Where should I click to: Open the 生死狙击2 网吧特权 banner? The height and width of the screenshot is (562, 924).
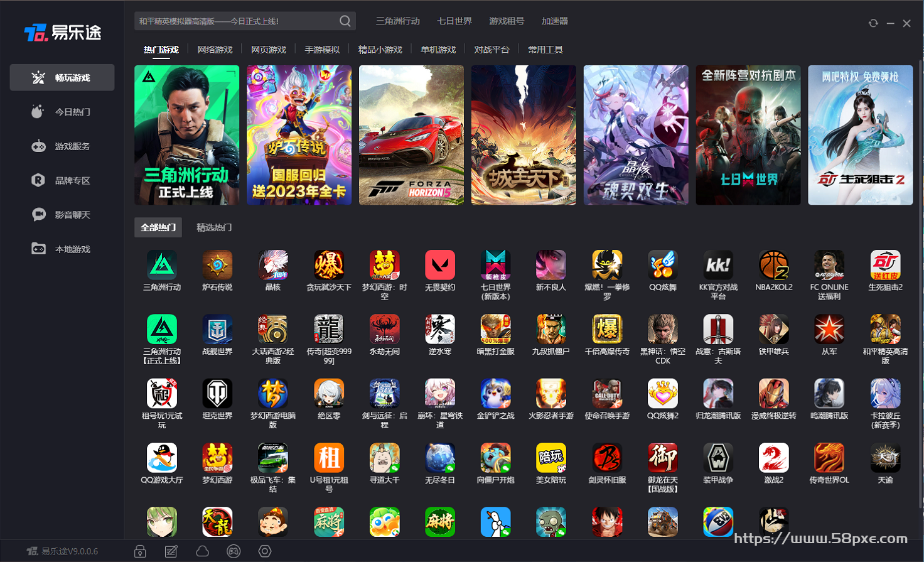(x=861, y=135)
